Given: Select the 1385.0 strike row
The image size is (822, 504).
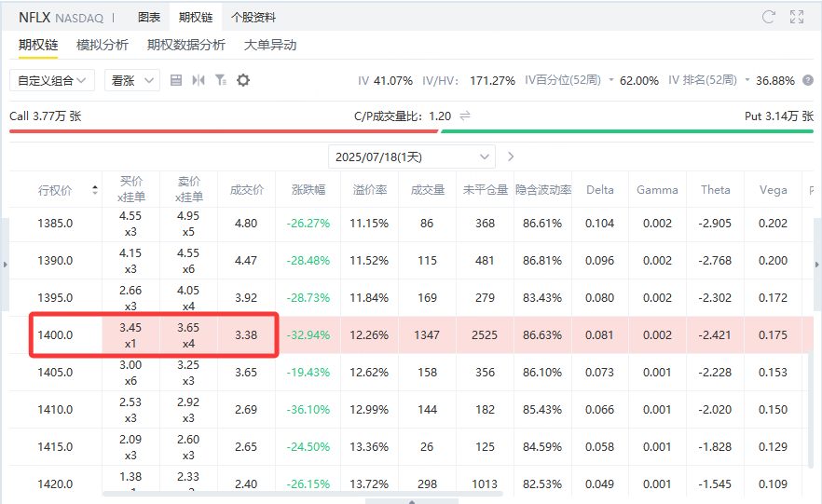Looking at the screenshot, I should pos(411,224).
